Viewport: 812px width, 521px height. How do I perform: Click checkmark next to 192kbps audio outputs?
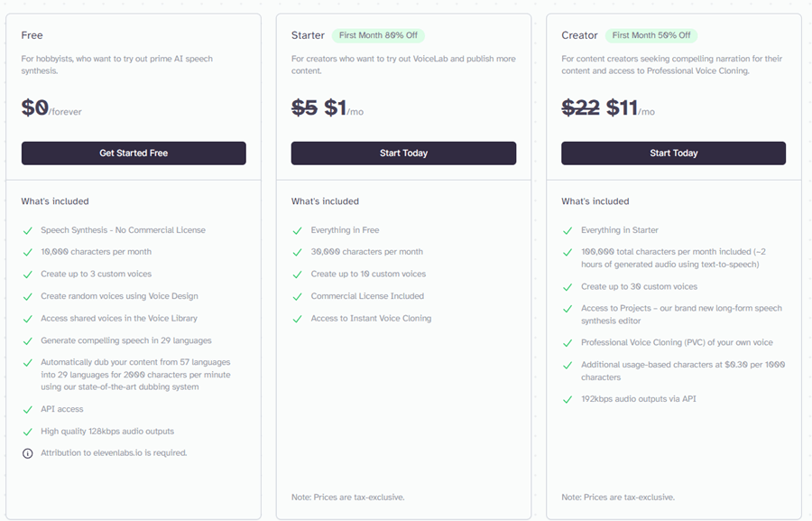point(567,400)
